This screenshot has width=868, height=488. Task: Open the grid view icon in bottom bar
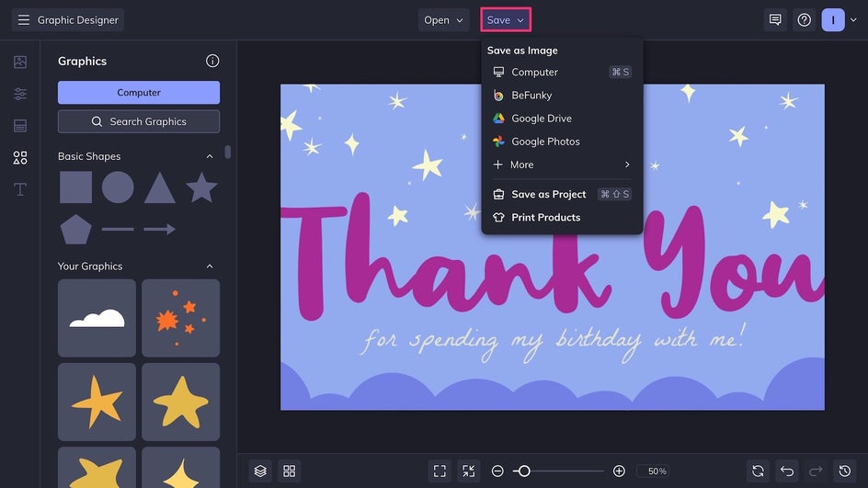(x=289, y=471)
